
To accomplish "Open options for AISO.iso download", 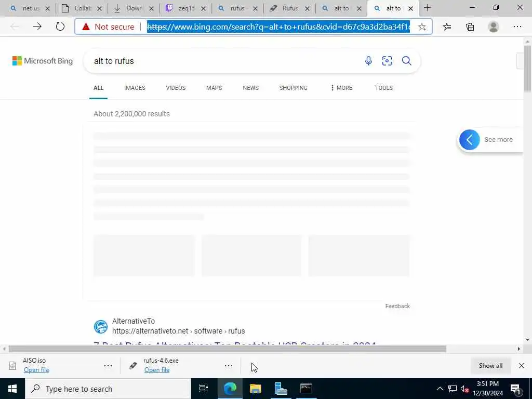I will 108,365.
